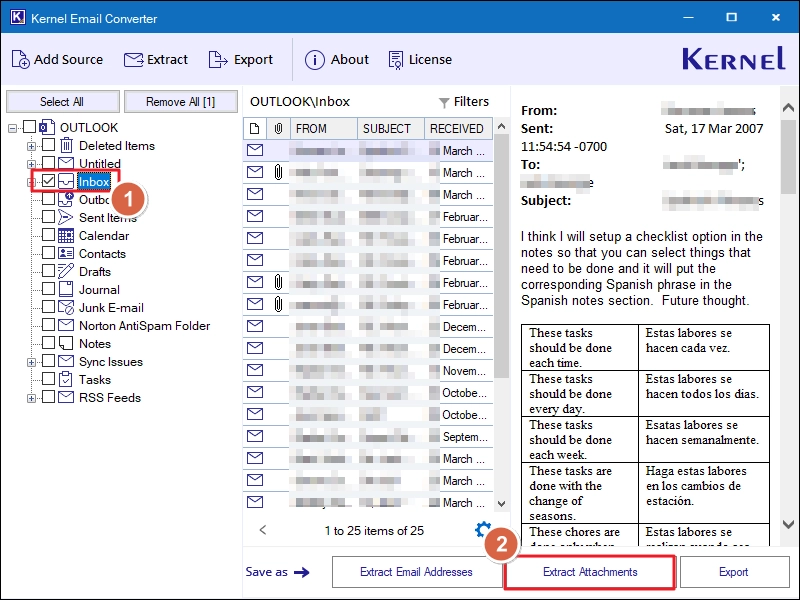Click the item type page column header
Screen dimensions: 800x600
(x=255, y=129)
